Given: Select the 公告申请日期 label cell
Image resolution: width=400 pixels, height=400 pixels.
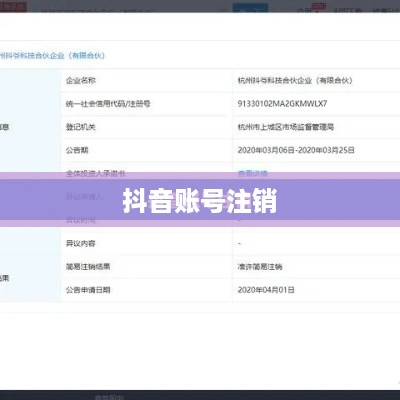Looking at the screenshot, I should [88, 290].
